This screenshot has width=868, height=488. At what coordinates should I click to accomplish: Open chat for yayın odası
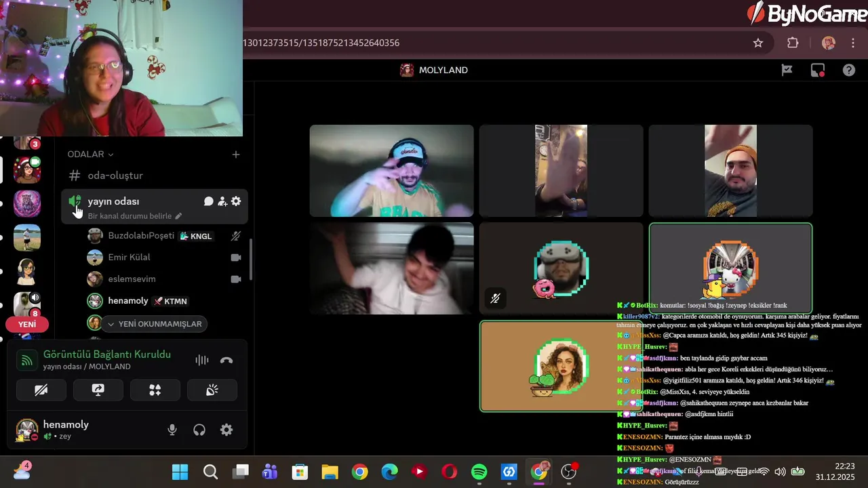pyautogui.click(x=209, y=201)
